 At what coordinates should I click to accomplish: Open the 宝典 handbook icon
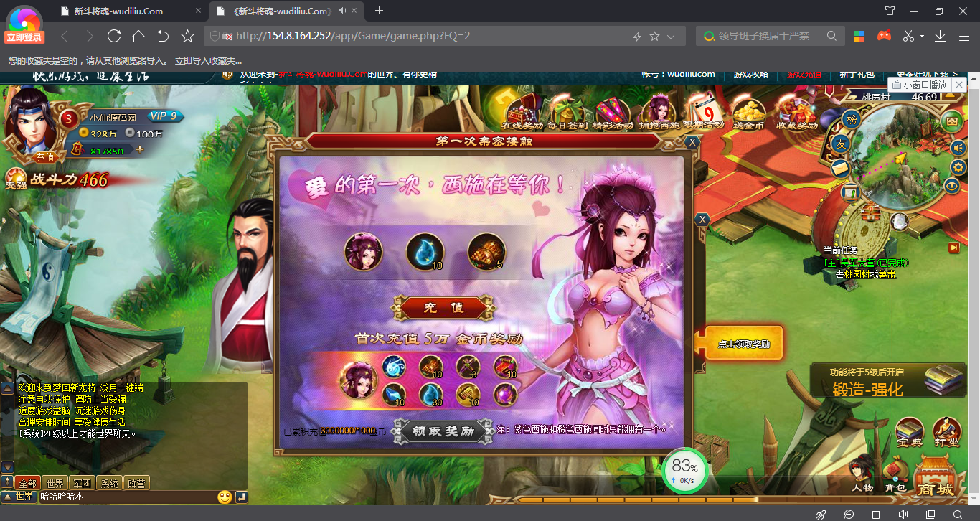[x=910, y=433]
